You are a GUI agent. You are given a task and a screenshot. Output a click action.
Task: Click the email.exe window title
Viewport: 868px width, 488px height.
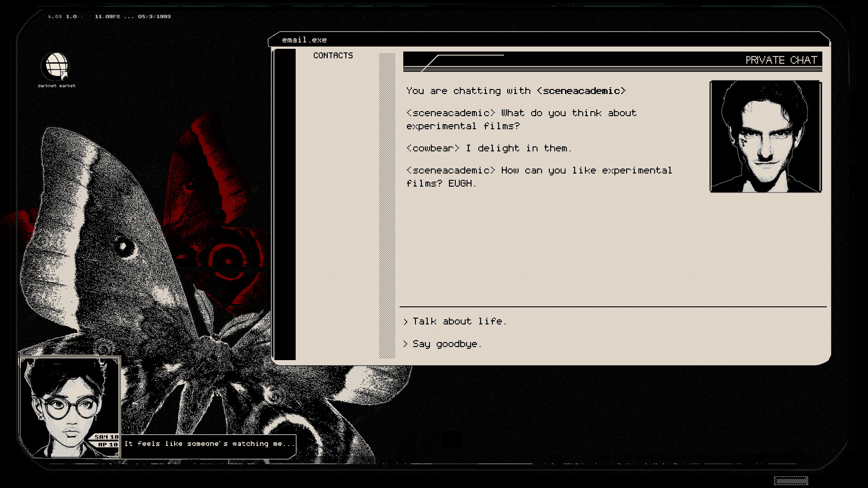point(305,40)
